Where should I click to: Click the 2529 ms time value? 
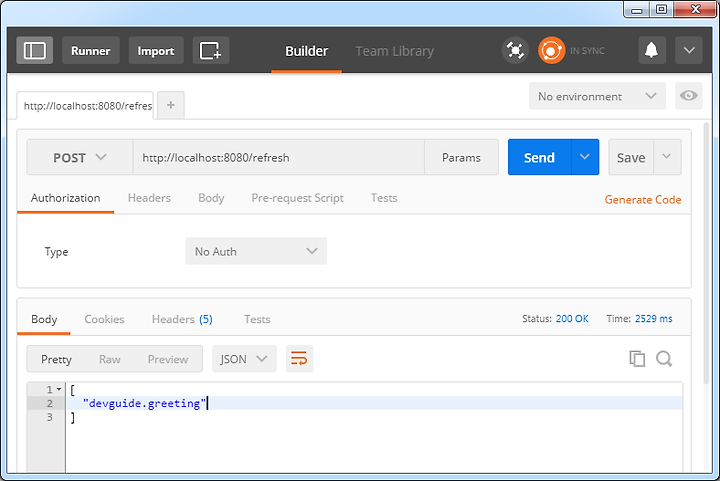(653, 319)
